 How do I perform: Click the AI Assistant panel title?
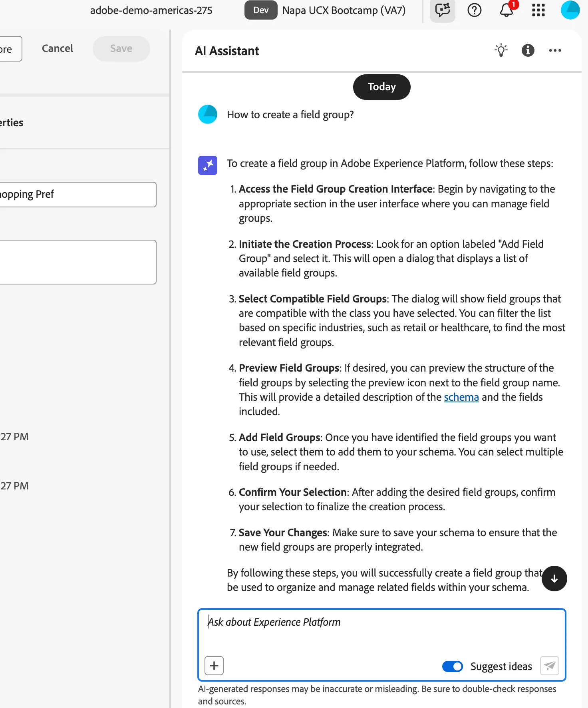(227, 51)
